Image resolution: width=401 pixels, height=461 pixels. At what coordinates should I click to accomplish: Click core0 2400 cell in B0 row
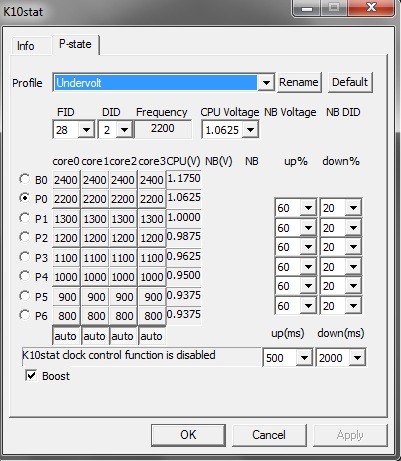[x=66, y=180]
